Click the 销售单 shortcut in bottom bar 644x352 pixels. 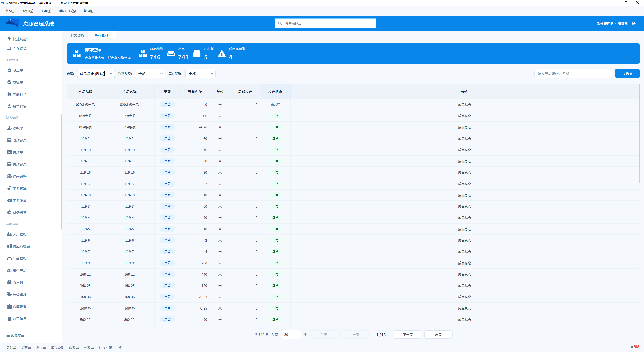coord(26,348)
